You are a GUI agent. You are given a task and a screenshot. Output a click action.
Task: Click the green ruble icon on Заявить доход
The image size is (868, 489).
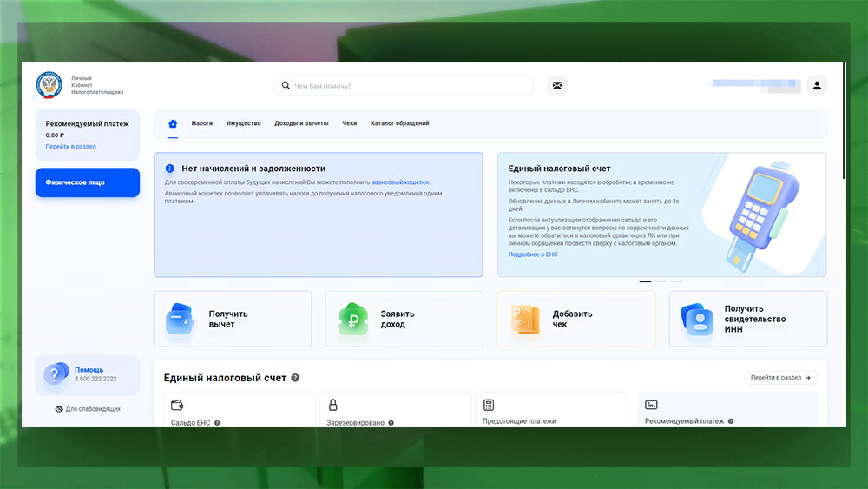click(x=352, y=319)
